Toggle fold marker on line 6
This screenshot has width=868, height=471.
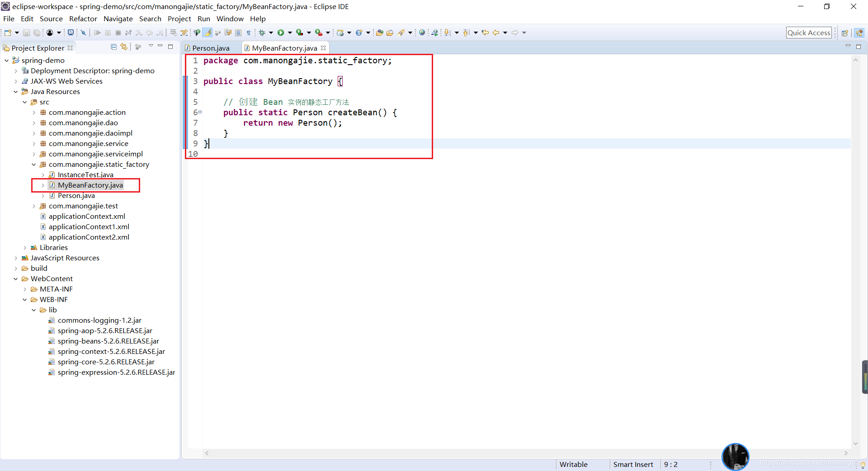(200, 112)
